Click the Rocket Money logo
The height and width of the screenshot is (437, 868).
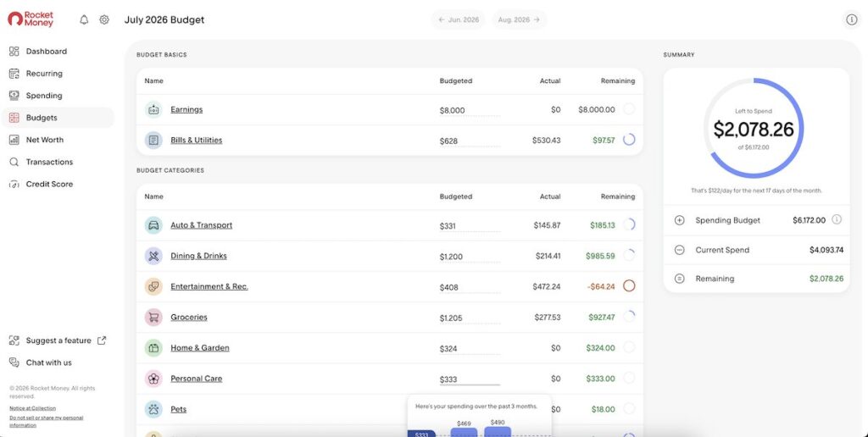(31, 19)
